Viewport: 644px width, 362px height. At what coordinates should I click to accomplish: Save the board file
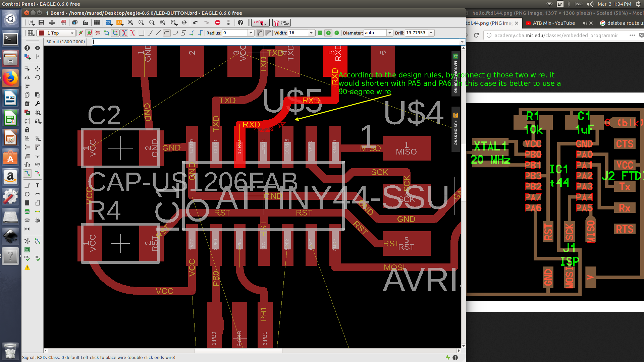pos(41,22)
